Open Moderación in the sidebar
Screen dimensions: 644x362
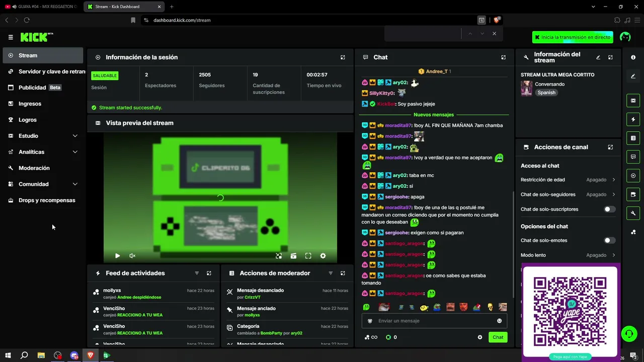pyautogui.click(x=43, y=168)
